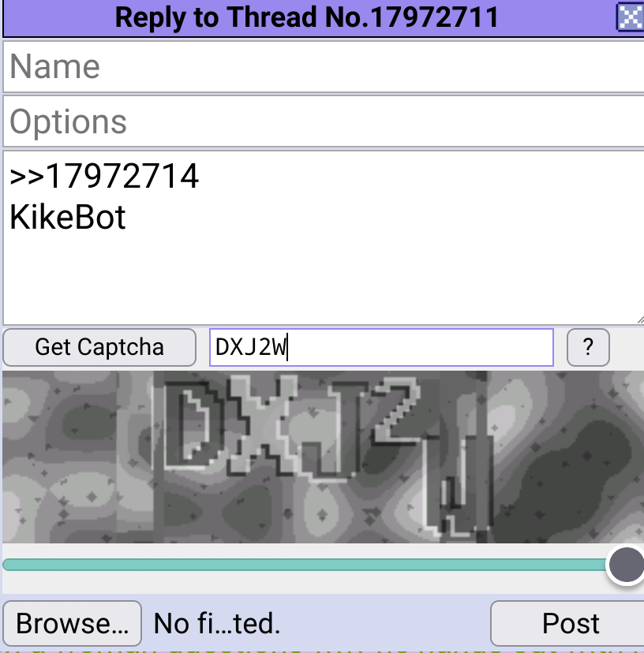
Task: Click the Reply to Thread No.17972711 title bar
Action: pos(306,17)
